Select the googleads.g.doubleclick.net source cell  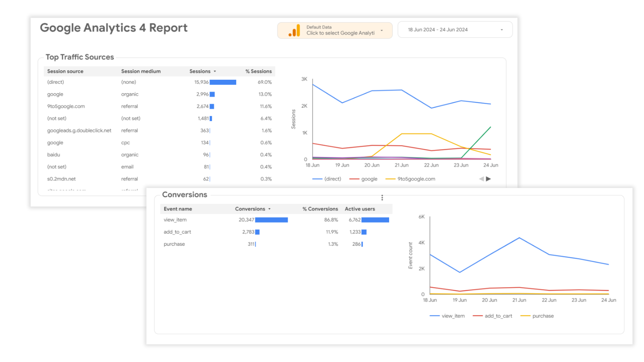[x=79, y=130]
